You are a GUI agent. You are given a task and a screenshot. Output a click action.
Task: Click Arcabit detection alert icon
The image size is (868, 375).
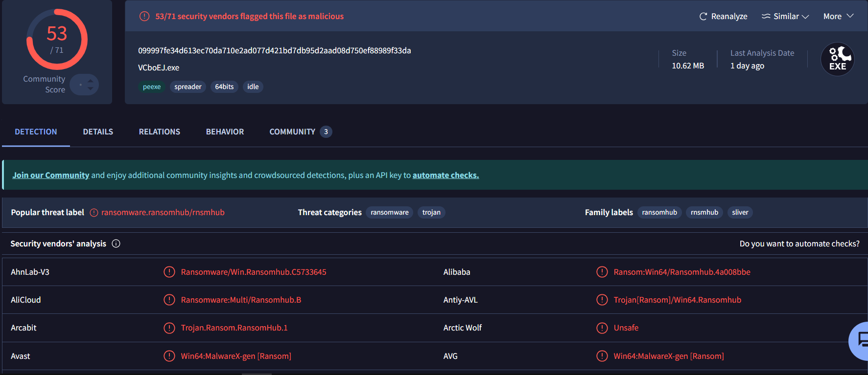169,328
